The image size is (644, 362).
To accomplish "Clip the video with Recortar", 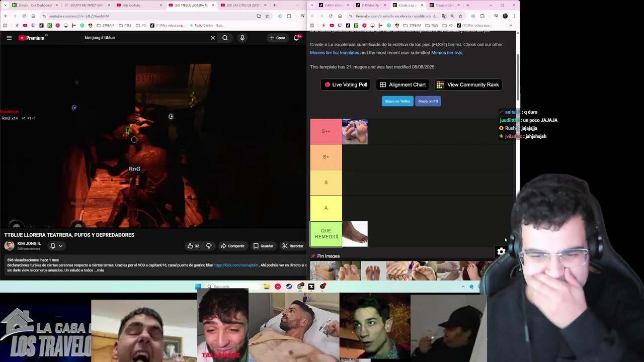I will 293,246.
